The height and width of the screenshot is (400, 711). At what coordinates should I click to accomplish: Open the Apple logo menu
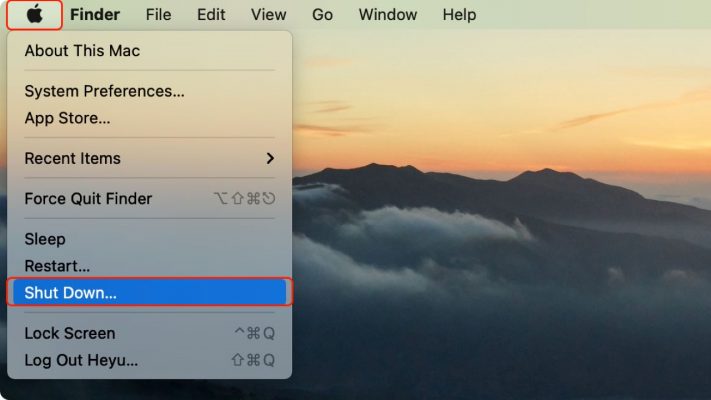click(x=35, y=15)
